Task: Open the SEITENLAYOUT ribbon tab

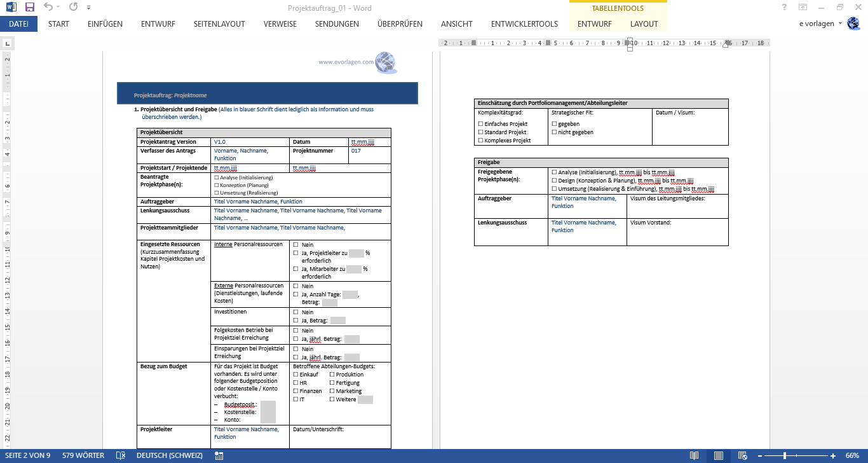Action: coord(219,24)
